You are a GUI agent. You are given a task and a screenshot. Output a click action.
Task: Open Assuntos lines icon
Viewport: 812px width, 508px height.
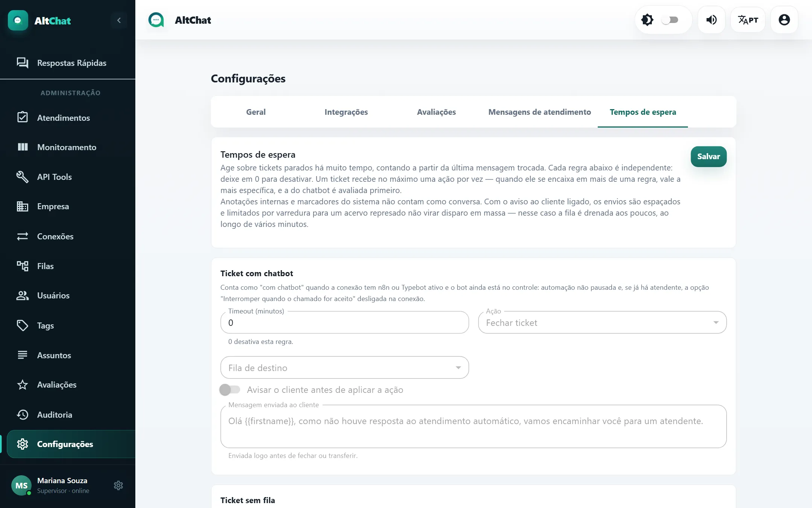23,355
